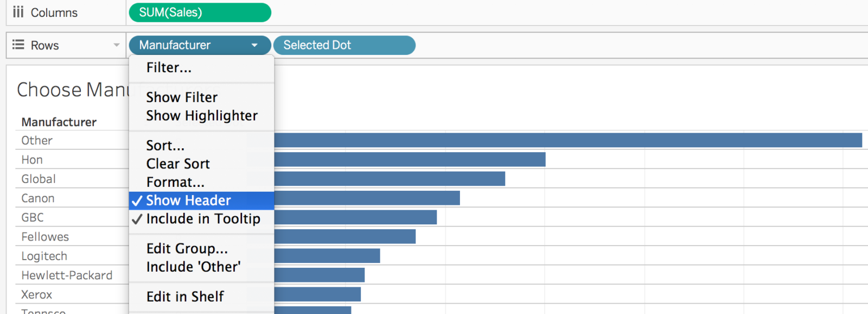The height and width of the screenshot is (314, 868).
Task: Click the Rows shelf icon
Action: 18,45
